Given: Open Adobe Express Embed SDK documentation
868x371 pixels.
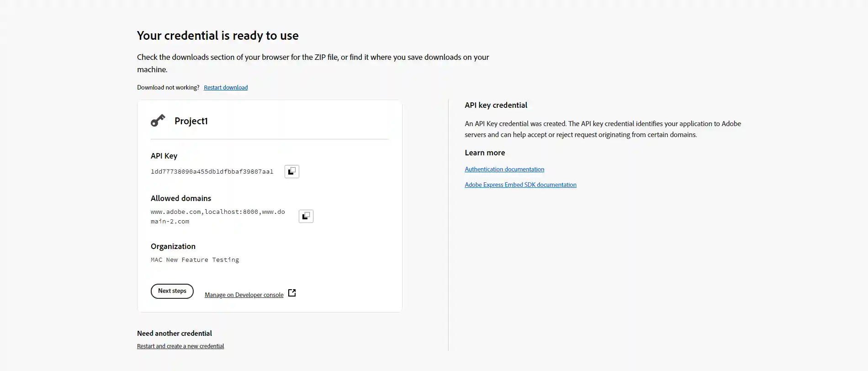Looking at the screenshot, I should (x=520, y=185).
